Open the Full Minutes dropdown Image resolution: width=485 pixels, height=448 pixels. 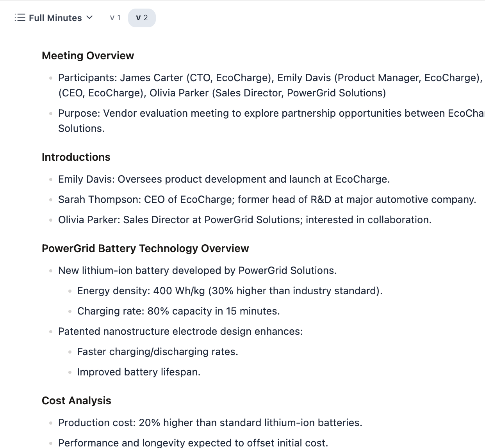[x=55, y=18]
